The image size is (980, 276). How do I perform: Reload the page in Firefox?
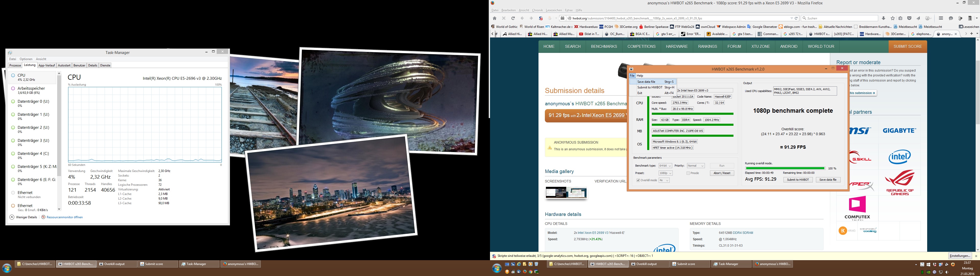point(513,18)
